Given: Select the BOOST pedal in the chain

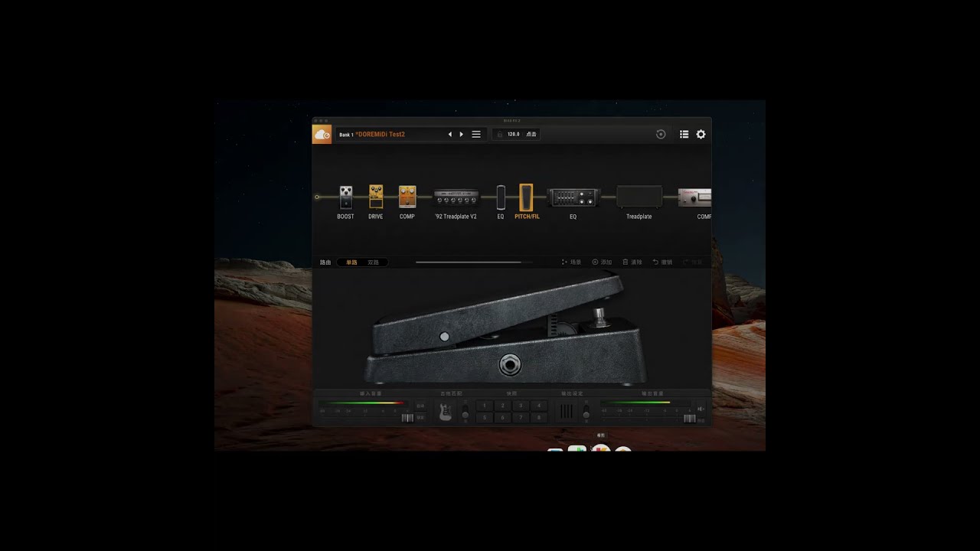Looking at the screenshot, I should pyautogui.click(x=346, y=197).
